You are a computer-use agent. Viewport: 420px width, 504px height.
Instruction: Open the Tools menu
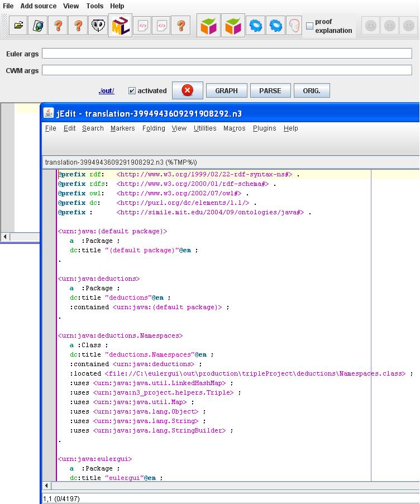tap(94, 6)
